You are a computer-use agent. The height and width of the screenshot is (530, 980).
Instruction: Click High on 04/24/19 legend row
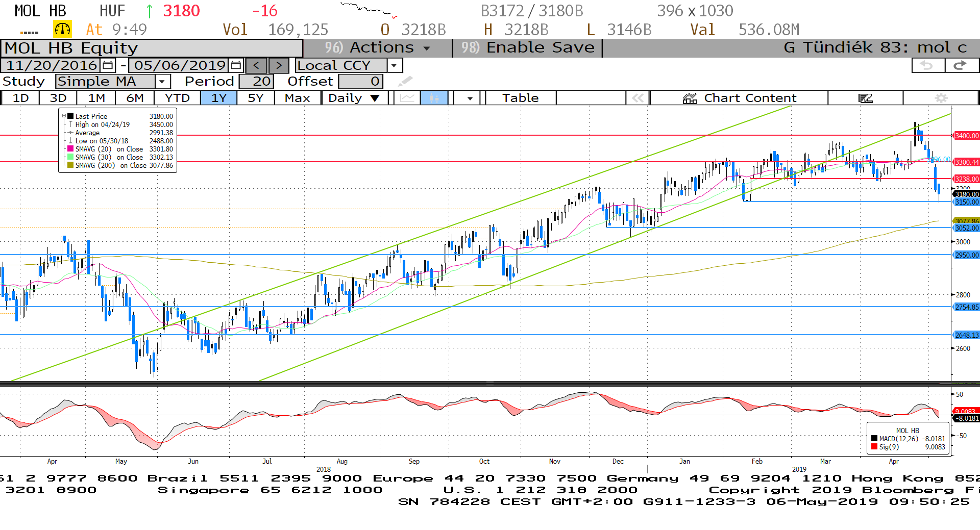[x=120, y=124]
